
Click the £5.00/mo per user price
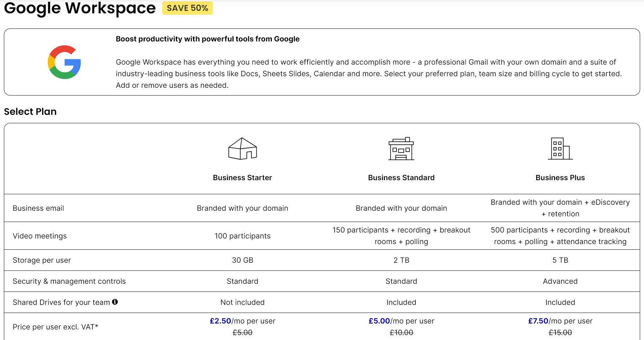[x=401, y=321]
